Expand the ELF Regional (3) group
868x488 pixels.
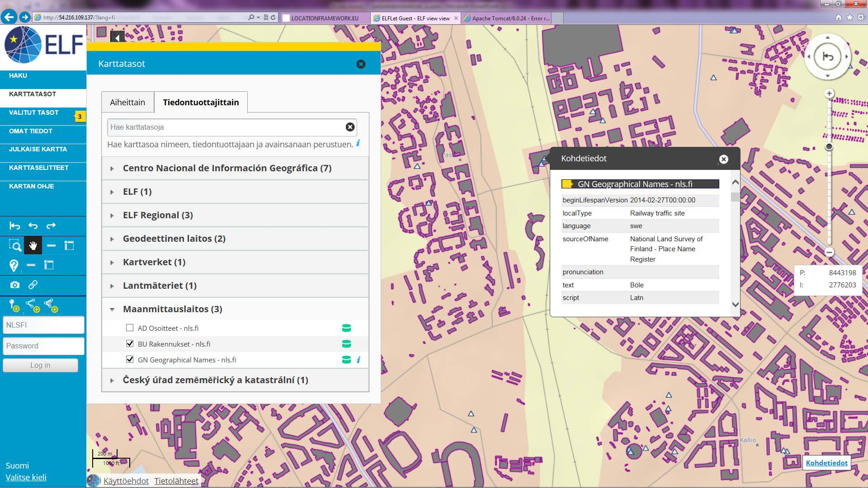click(x=235, y=215)
